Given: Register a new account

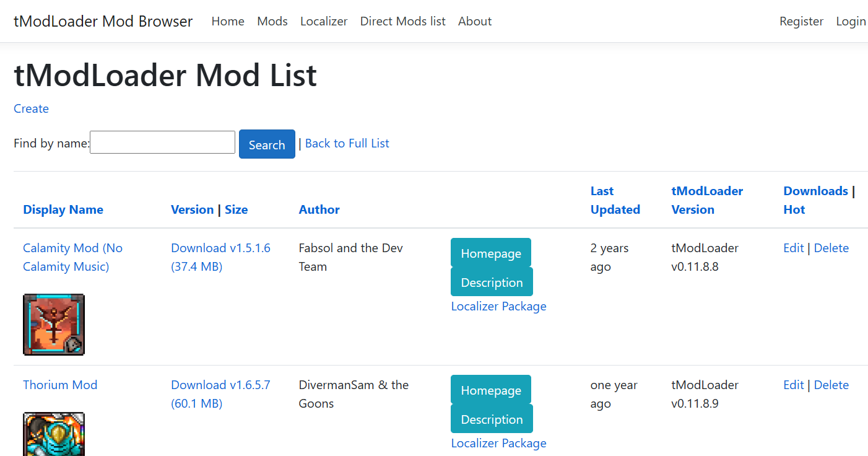Looking at the screenshot, I should point(801,21).
